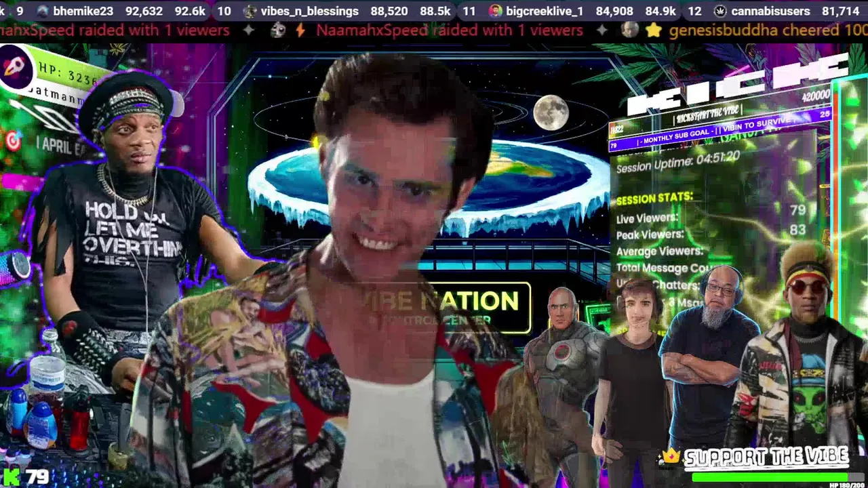Click the rank number 11 in the ticker
This screenshot has width=868, height=488.
click(x=469, y=11)
